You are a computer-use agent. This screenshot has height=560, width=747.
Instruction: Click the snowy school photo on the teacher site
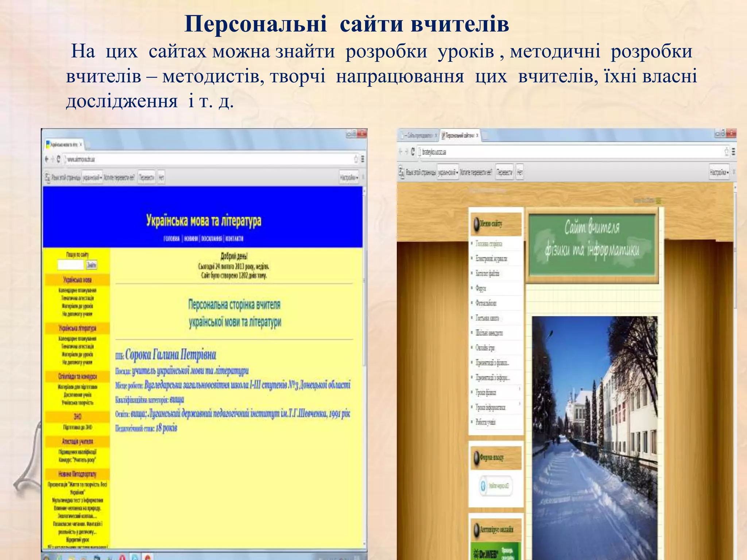pos(595,437)
